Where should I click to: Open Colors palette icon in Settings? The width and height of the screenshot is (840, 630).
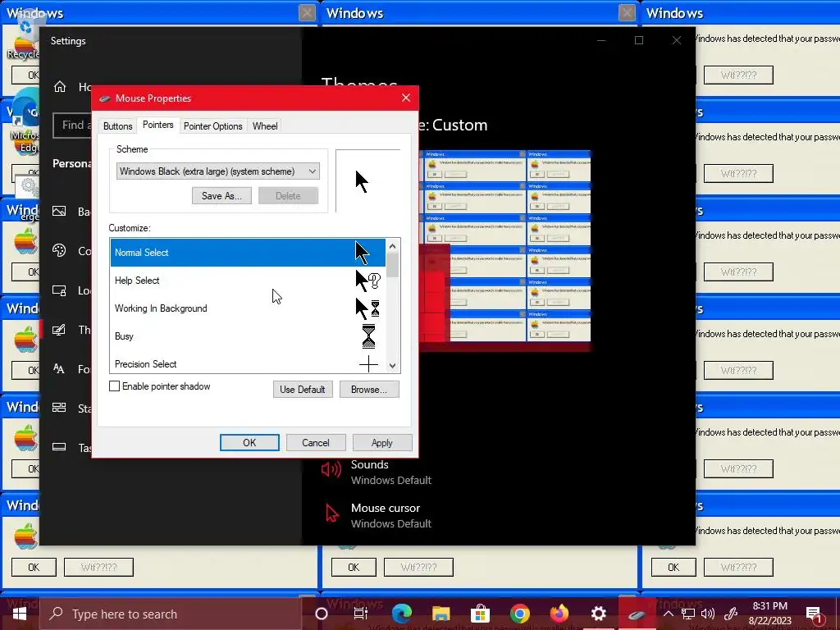click(x=59, y=250)
